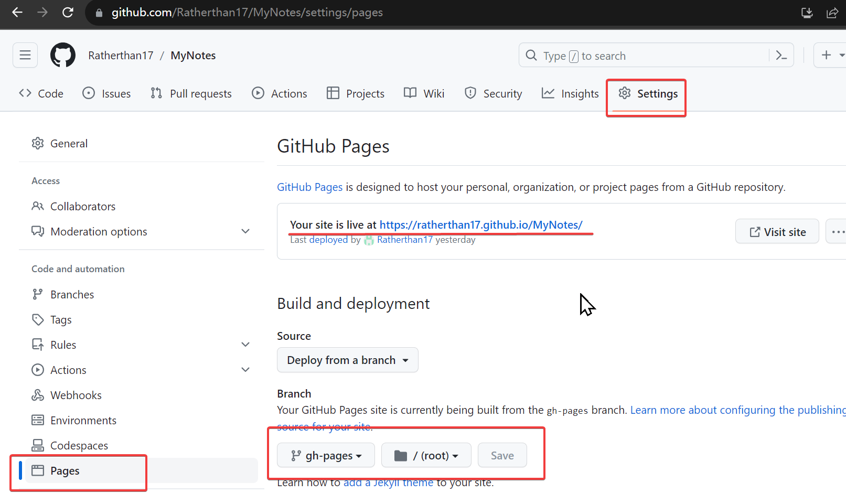Click the deployed link in last deployed line
The image size is (846, 504).
(x=328, y=240)
